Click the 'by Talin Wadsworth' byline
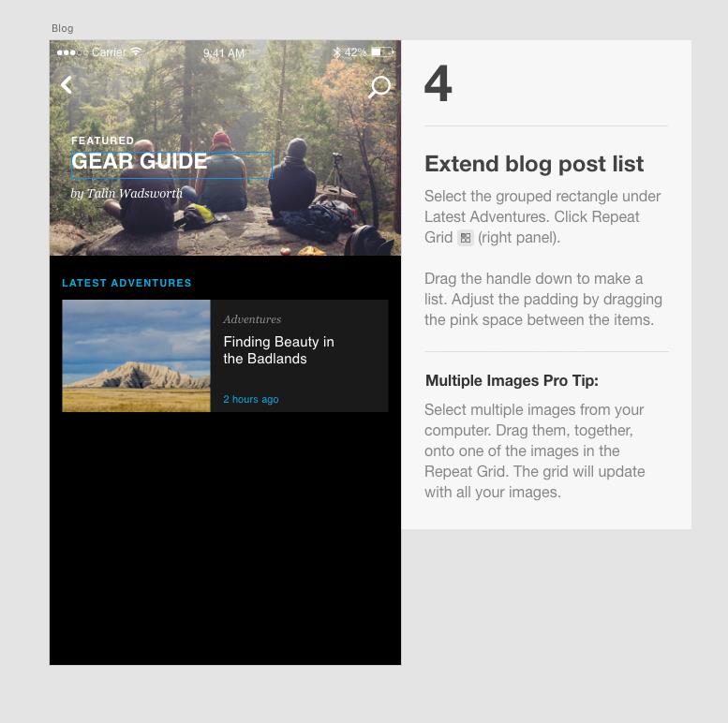728x723 pixels. [x=126, y=193]
